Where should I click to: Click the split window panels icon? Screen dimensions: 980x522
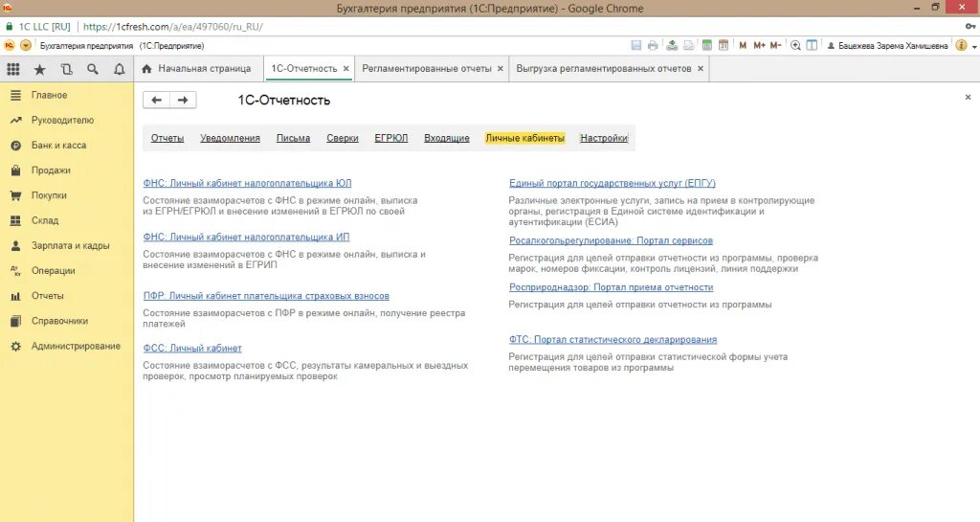pyautogui.click(x=812, y=45)
